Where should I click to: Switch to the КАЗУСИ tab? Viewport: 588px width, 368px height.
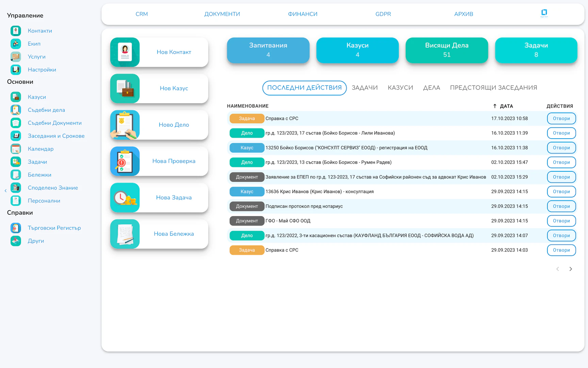pos(400,88)
